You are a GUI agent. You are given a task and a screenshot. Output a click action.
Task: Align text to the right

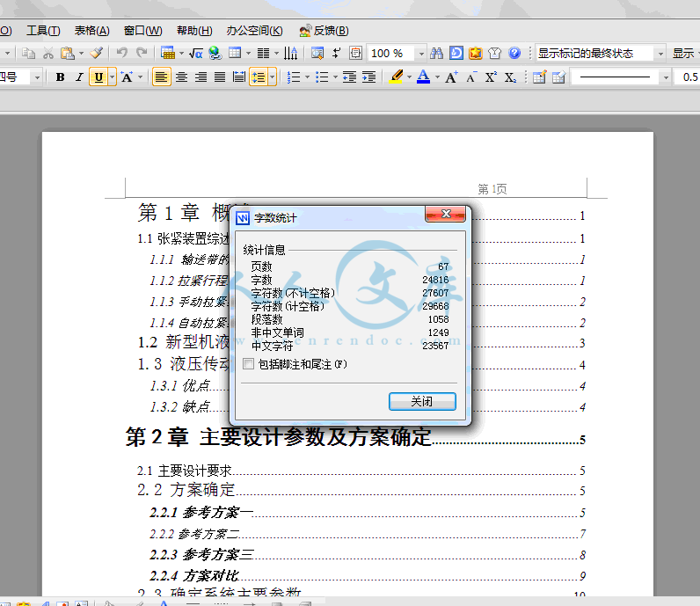201,77
